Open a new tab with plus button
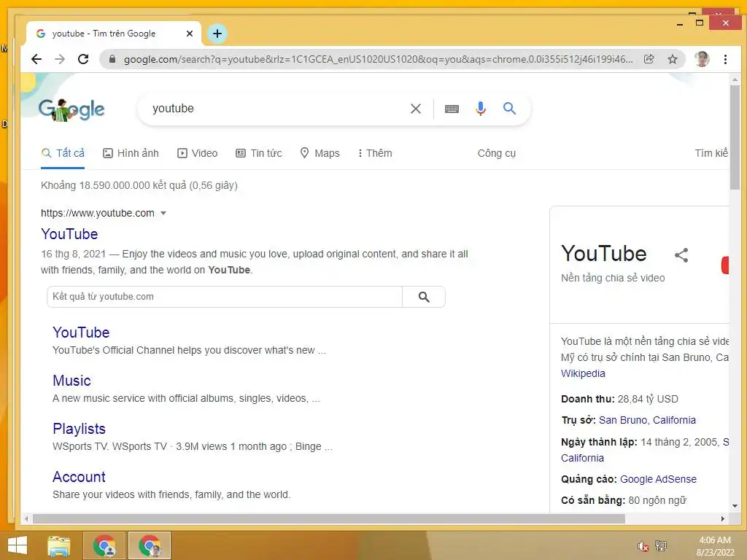This screenshot has width=747, height=560. coord(217,34)
